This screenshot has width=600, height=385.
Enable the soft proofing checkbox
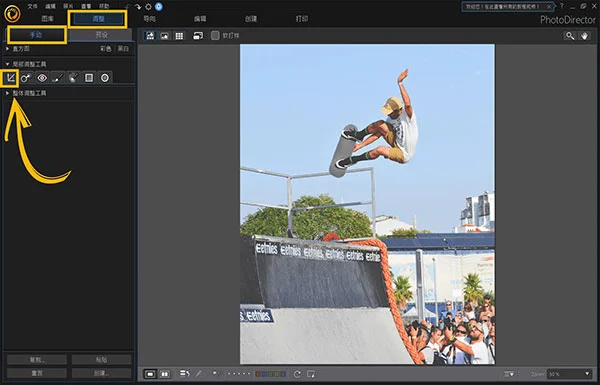pyautogui.click(x=215, y=36)
